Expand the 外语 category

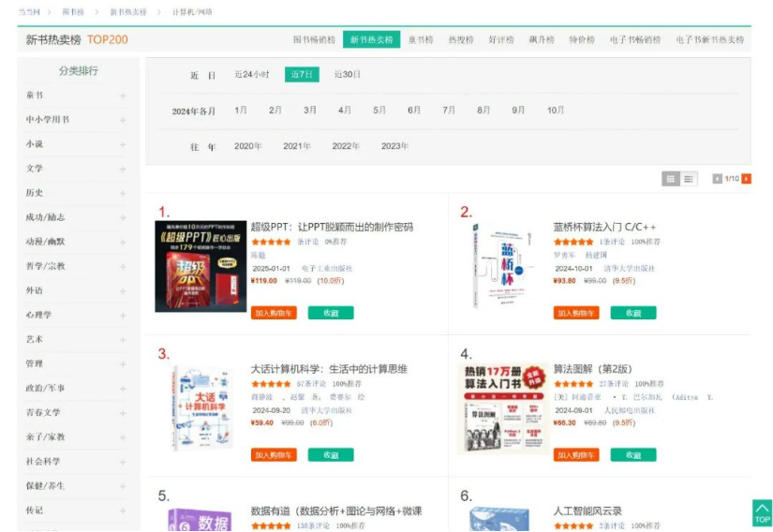122,290
